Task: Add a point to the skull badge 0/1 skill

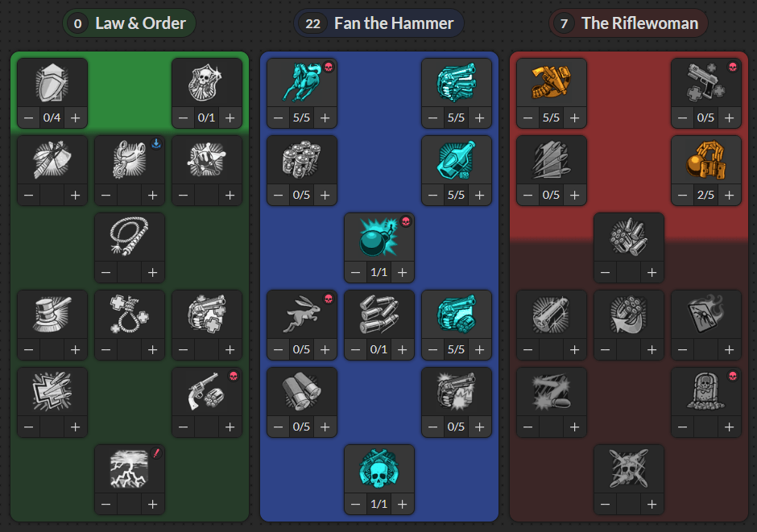Action: 230,118
